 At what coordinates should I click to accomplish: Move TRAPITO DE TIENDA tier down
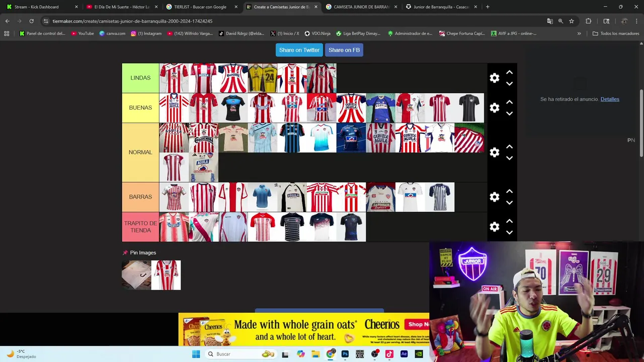509,232
